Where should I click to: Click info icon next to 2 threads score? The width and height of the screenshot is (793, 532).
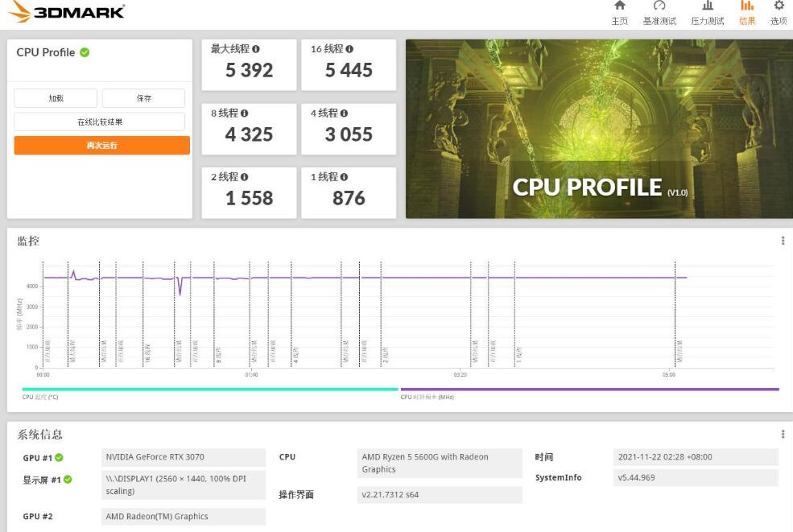click(x=244, y=177)
